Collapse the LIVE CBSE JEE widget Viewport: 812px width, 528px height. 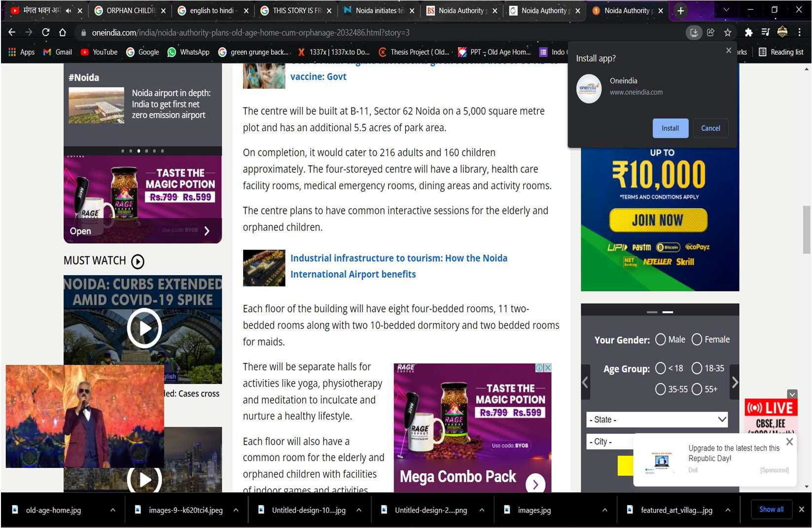(792, 394)
